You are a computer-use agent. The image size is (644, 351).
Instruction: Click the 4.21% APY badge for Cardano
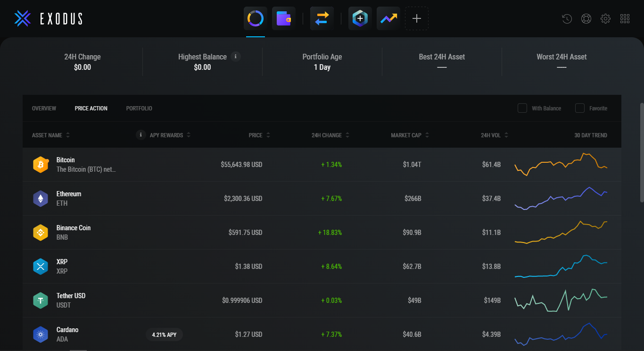coord(164,334)
